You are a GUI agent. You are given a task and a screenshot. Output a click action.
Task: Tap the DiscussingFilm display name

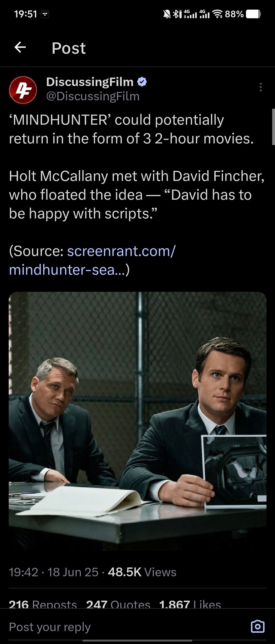tap(90, 82)
